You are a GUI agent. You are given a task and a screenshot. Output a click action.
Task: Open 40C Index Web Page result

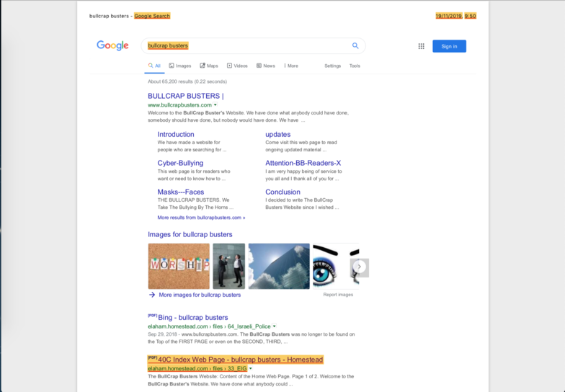241,360
